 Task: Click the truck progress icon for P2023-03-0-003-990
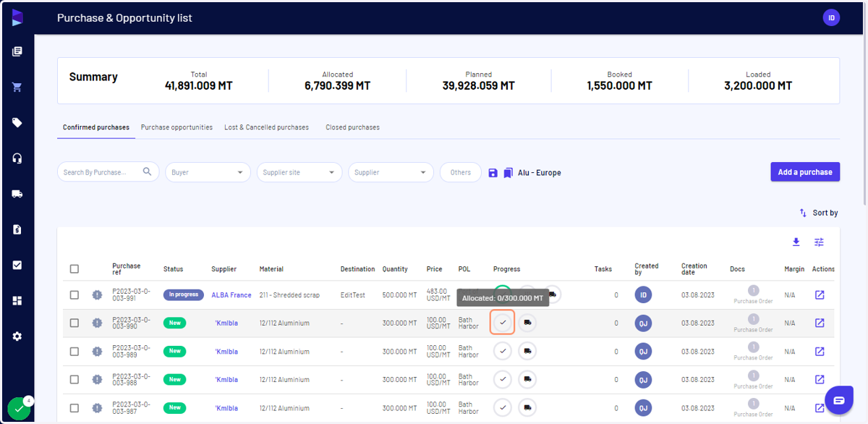[527, 323]
